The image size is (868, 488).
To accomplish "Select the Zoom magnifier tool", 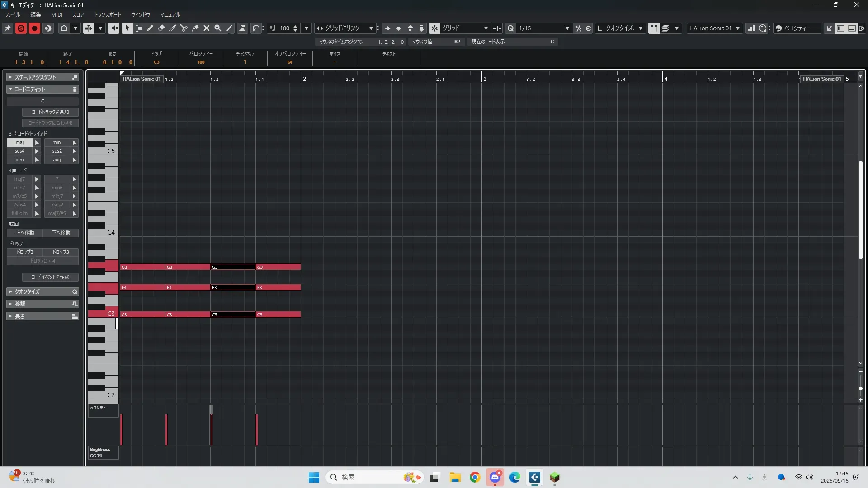I will [218, 28].
